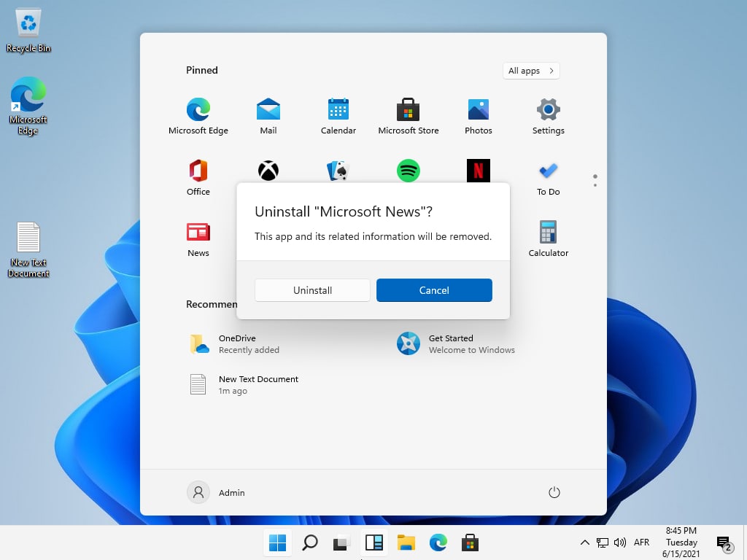Viewport: 747px width, 560px height.
Task: Open the Office app
Action: pyautogui.click(x=198, y=177)
